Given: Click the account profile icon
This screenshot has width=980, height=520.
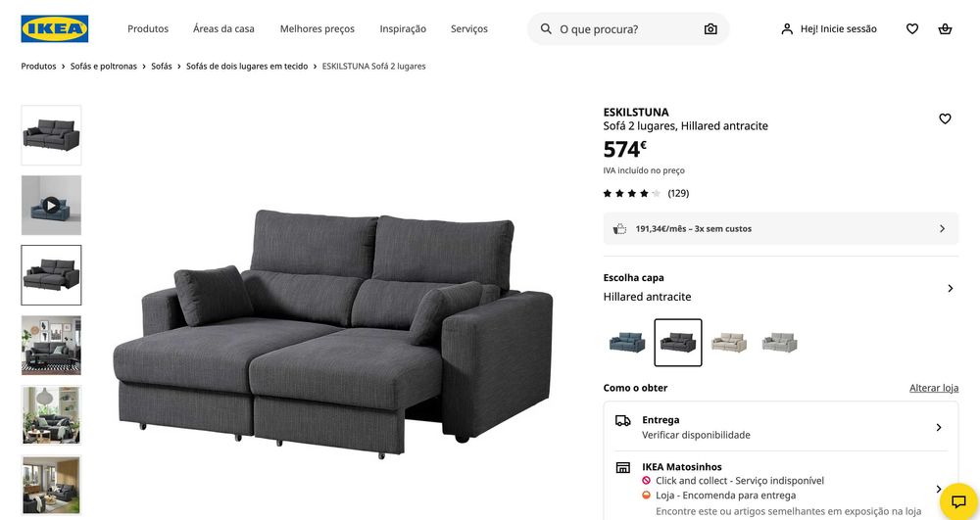Looking at the screenshot, I should click(x=787, y=28).
